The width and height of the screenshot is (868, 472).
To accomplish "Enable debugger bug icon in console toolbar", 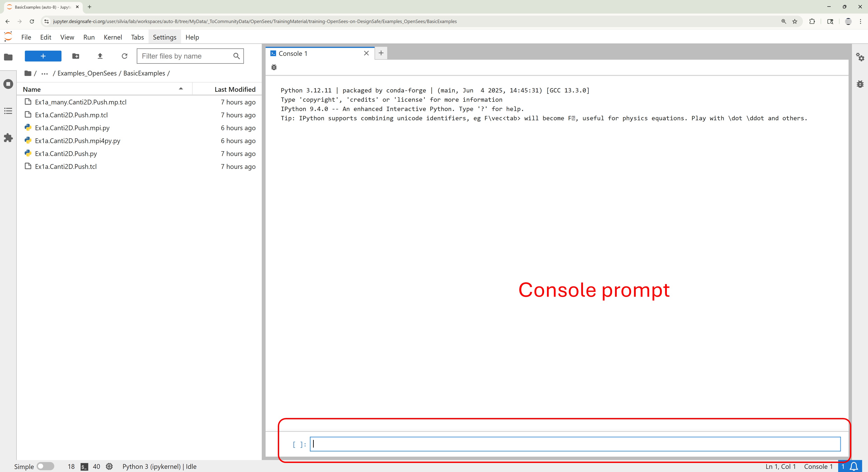I will pyautogui.click(x=274, y=67).
